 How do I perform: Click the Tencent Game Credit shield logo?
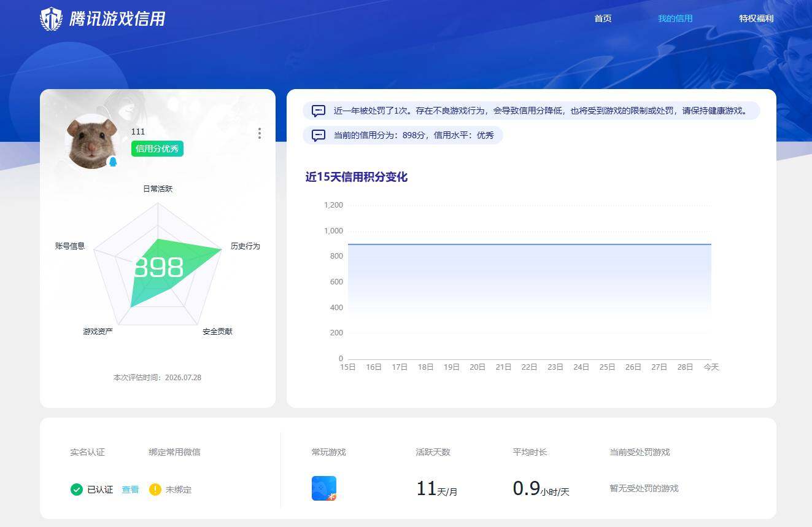(x=51, y=19)
